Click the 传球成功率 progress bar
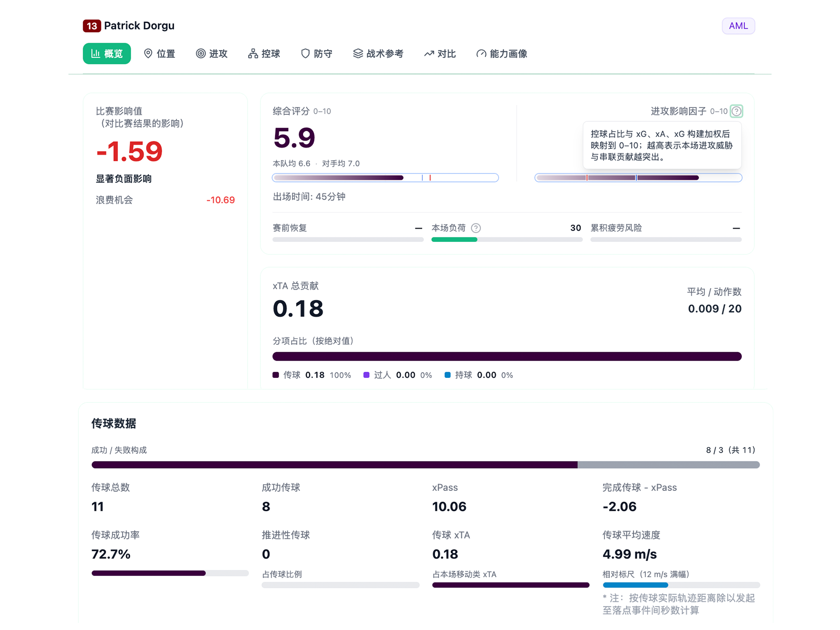The image size is (840, 630). click(170, 573)
